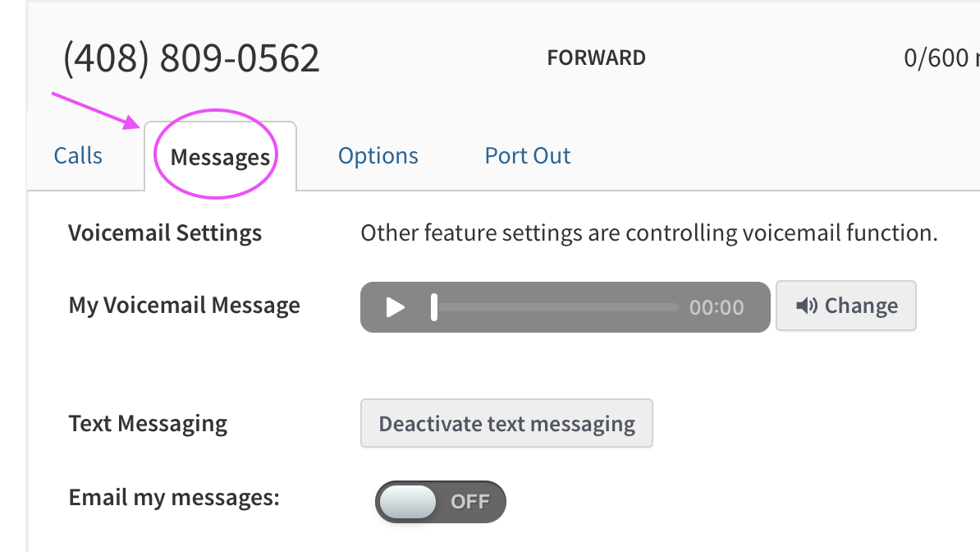This screenshot has width=980, height=552.
Task: Enable the Email my messages toggle
Action: 440,502
